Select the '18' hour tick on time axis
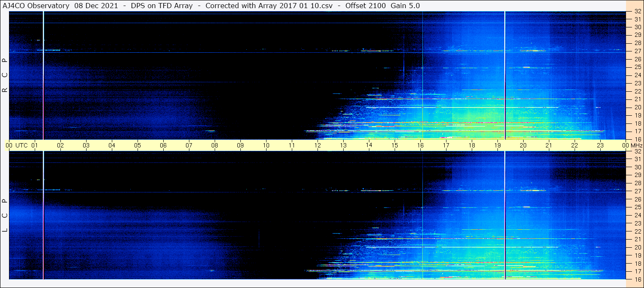The height and width of the screenshot is (288, 644). tap(472, 145)
